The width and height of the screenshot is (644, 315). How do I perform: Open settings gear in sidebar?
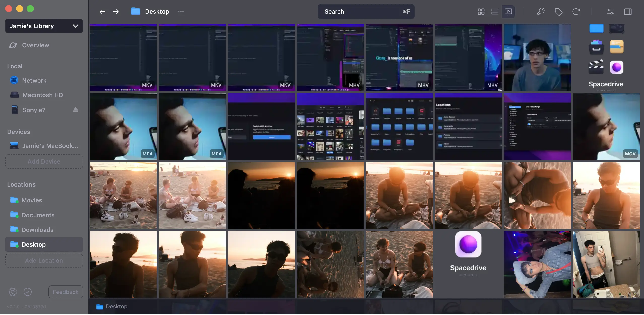(13, 292)
